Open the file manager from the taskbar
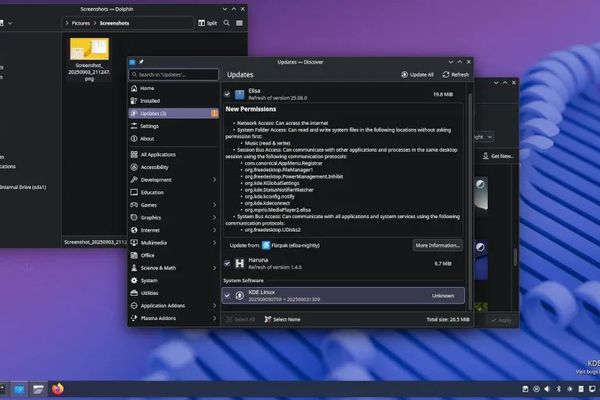 point(38,389)
